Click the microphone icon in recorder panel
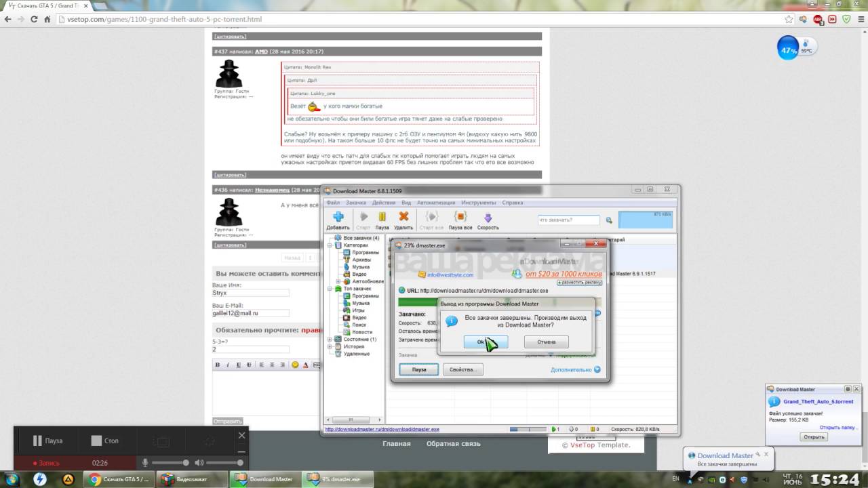The height and width of the screenshot is (488, 868). [144, 463]
